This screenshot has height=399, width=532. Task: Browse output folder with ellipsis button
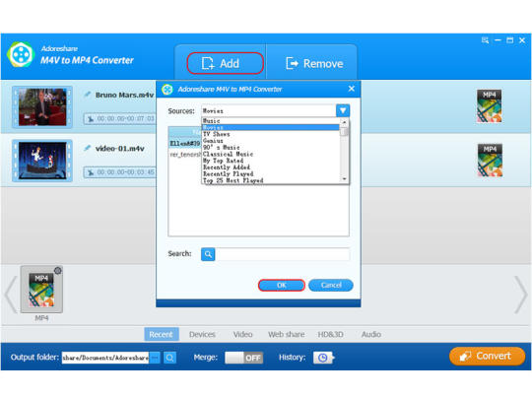pos(155,358)
